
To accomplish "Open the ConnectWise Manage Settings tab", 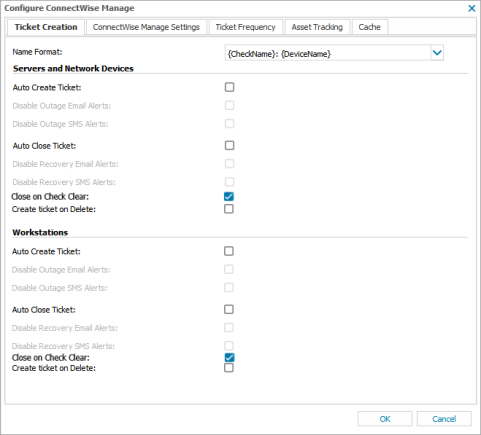I will click(146, 27).
